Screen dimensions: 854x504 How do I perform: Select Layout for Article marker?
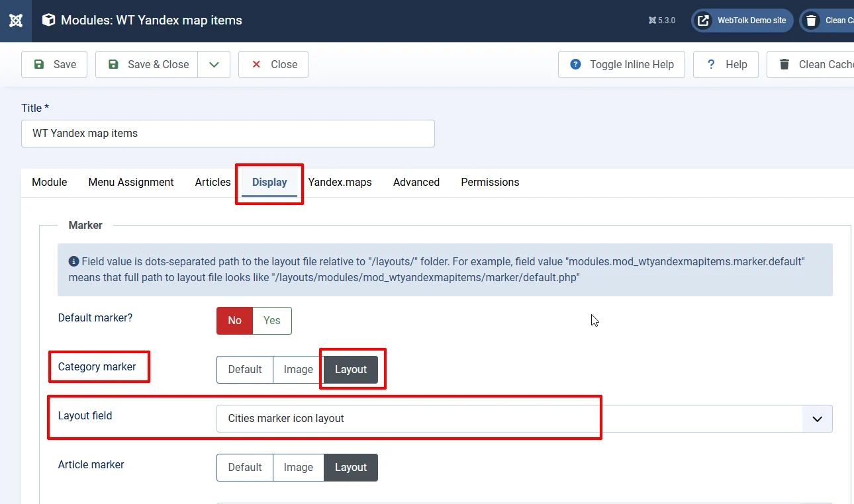point(351,467)
